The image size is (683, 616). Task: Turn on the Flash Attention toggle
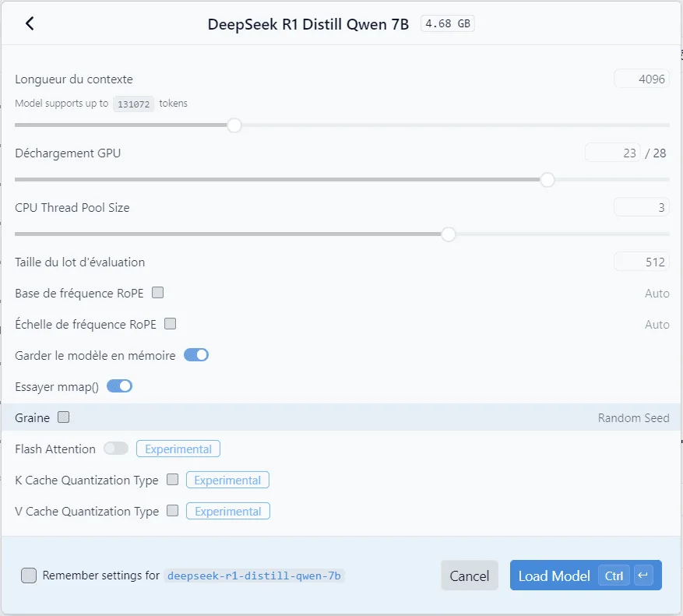click(x=116, y=449)
